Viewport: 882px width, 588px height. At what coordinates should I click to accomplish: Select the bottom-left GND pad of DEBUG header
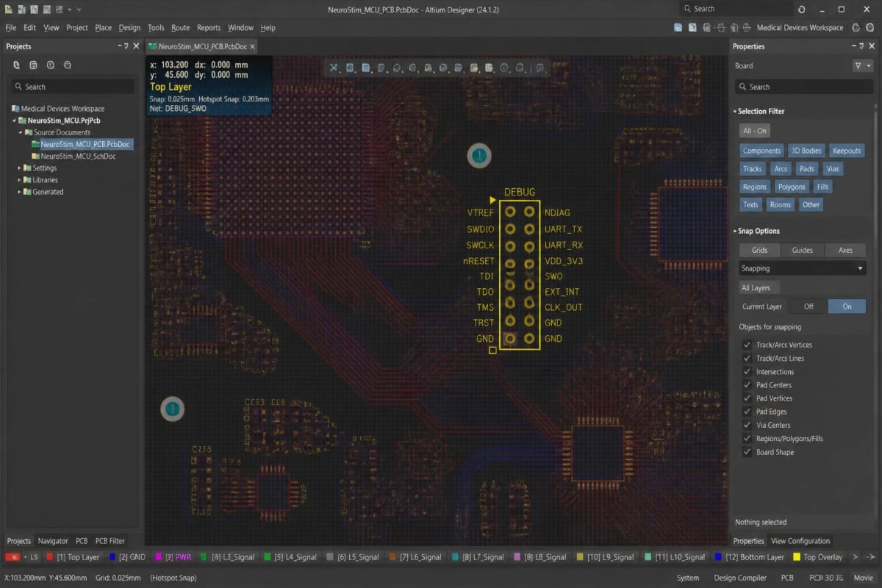pos(510,338)
